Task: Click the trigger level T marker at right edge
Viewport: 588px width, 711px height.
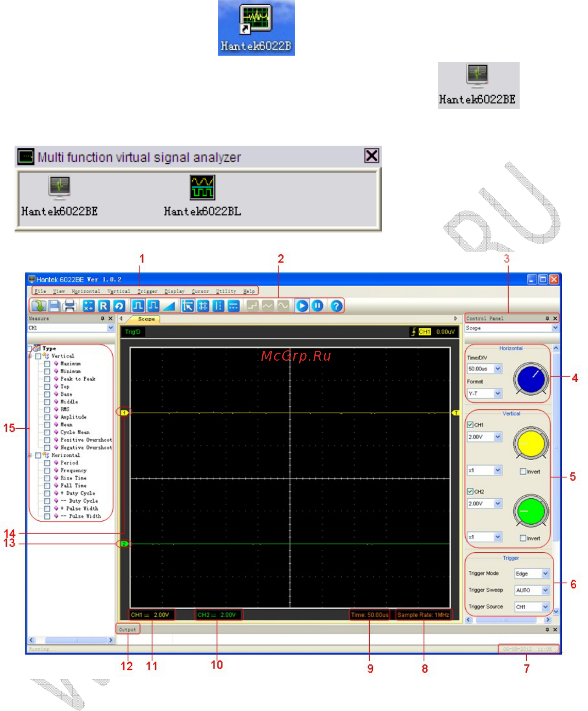Action: point(456,413)
